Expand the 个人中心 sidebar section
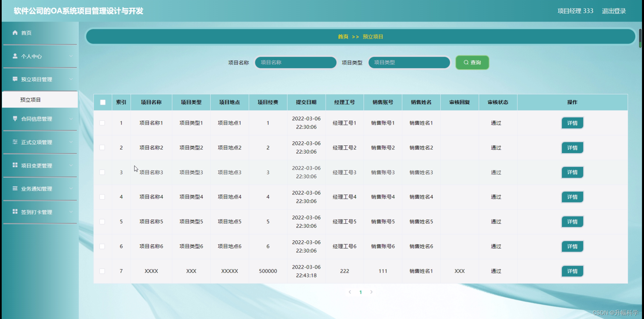Viewport: 644px width, 319px height. click(71, 56)
